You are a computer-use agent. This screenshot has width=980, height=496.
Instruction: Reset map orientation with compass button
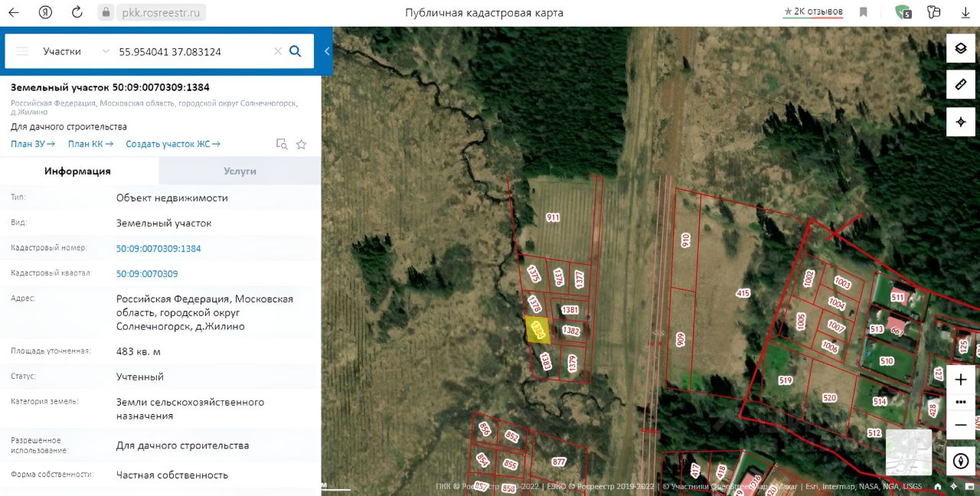(961, 461)
